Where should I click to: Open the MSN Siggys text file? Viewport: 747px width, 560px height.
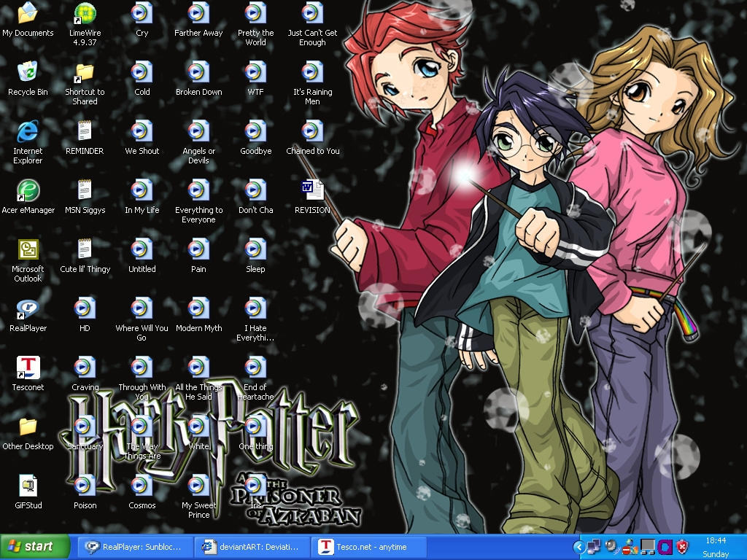[x=85, y=190]
